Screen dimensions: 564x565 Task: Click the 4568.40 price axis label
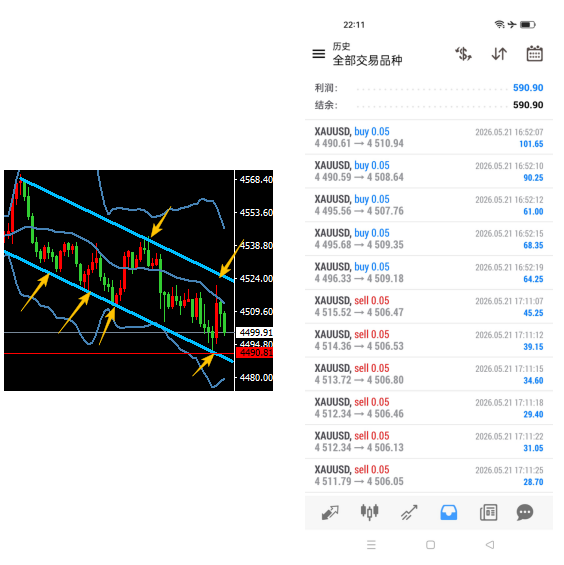[x=256, y=179]
